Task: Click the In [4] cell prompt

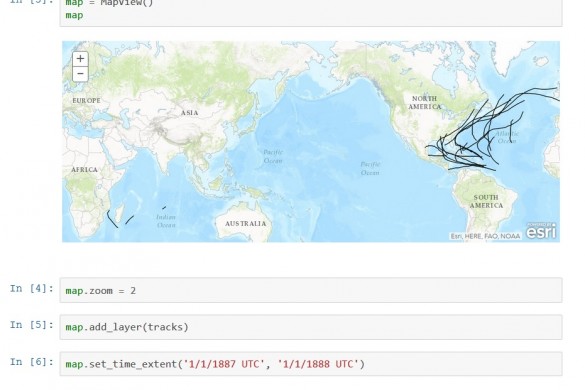Action: (32, 288)
